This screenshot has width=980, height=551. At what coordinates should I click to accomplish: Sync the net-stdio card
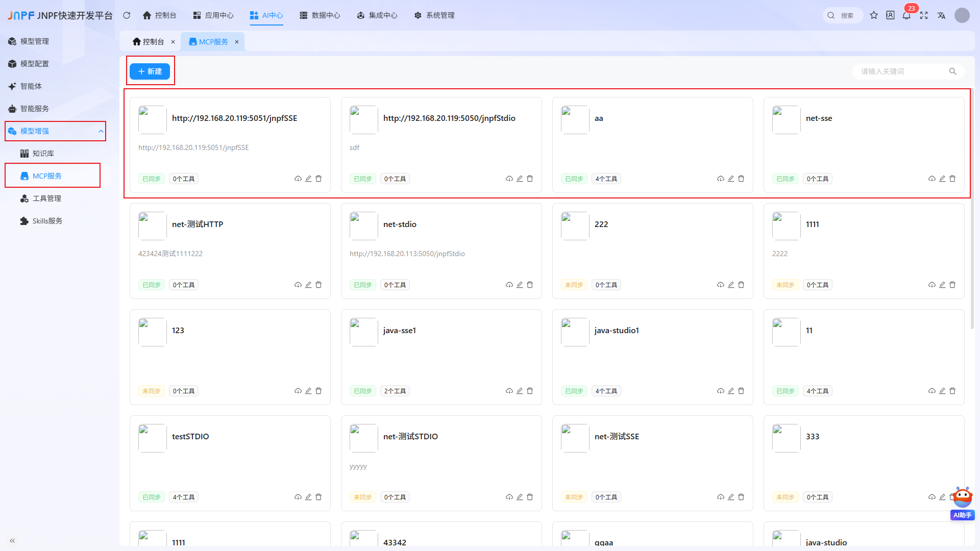(x=509, y=285)
